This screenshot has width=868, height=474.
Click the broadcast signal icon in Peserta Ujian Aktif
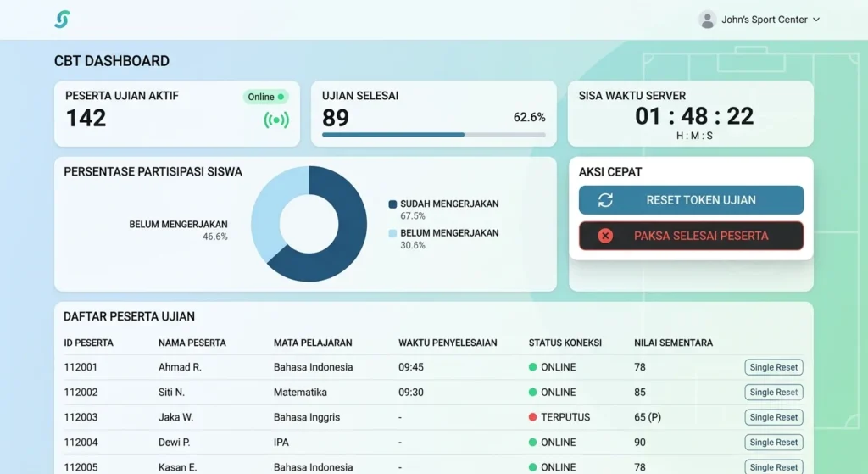tap(276, 120)
